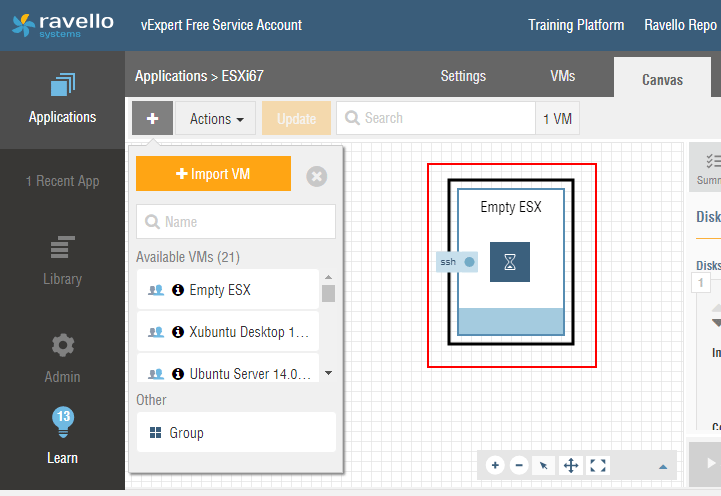Collapse the canvas tools bar arrow

pos(662,466)
